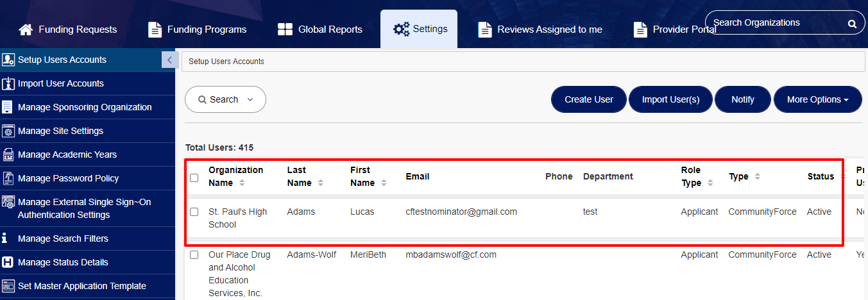Click the Funding Programs document icon

point(155,29)
